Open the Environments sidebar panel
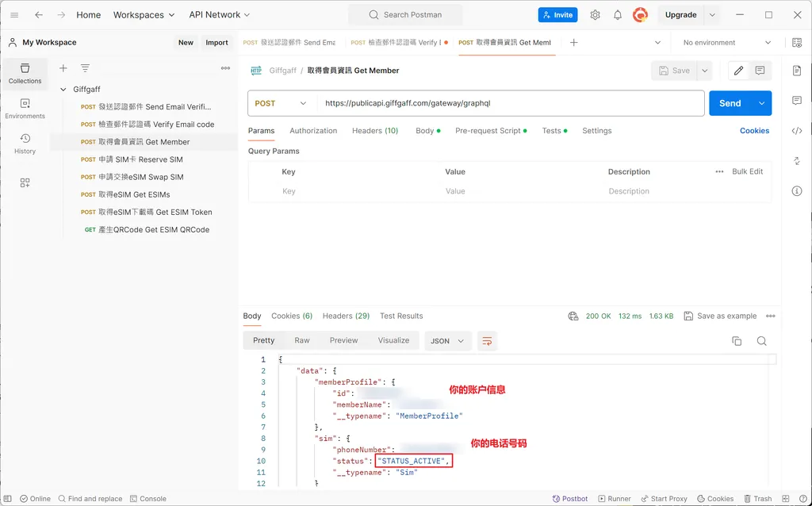 pos(25,109)
